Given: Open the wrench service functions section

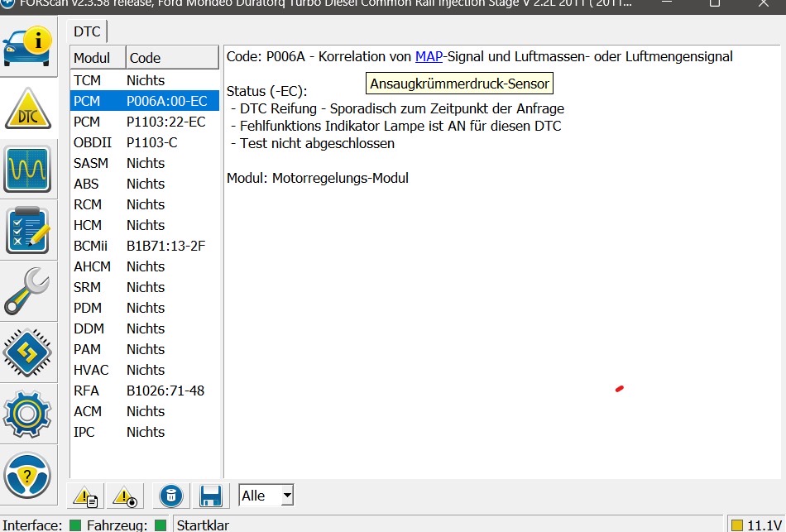Looking at the screenshot, I should tap(27, 290).
